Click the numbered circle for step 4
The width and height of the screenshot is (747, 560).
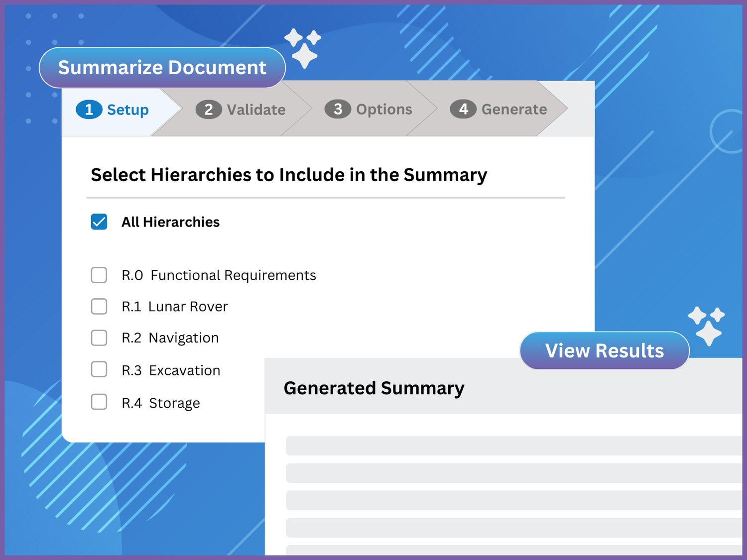pyautogui.click(x=464, y=109)
